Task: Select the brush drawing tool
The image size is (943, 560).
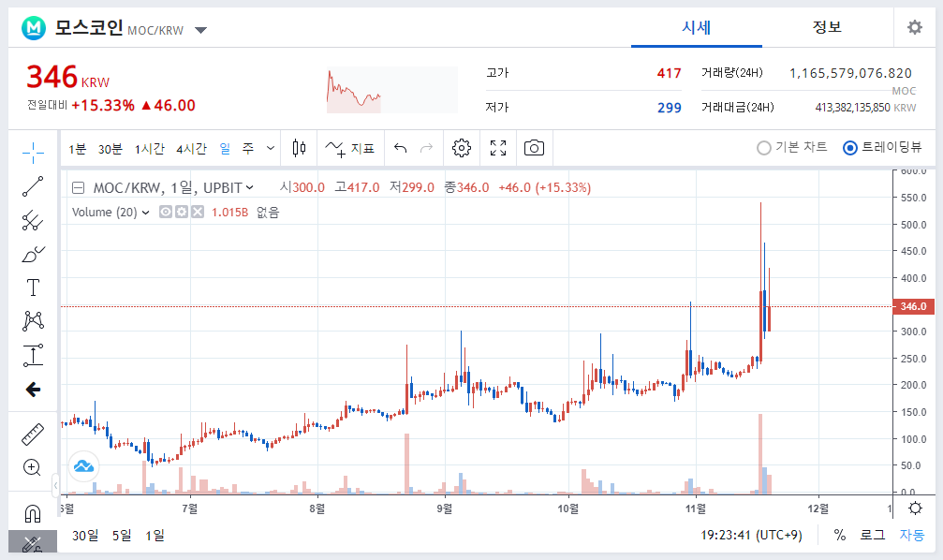Action: click(33, 255)
